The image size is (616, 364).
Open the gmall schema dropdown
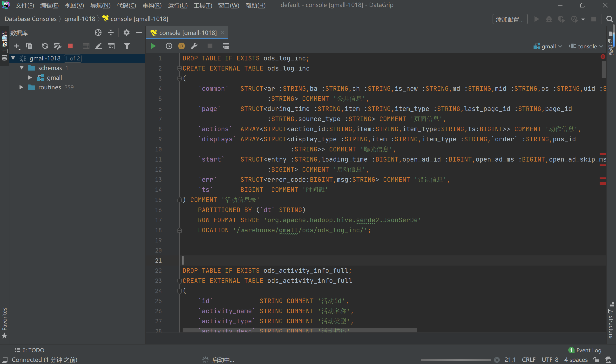pyautogui.click(x=548, y=46)
